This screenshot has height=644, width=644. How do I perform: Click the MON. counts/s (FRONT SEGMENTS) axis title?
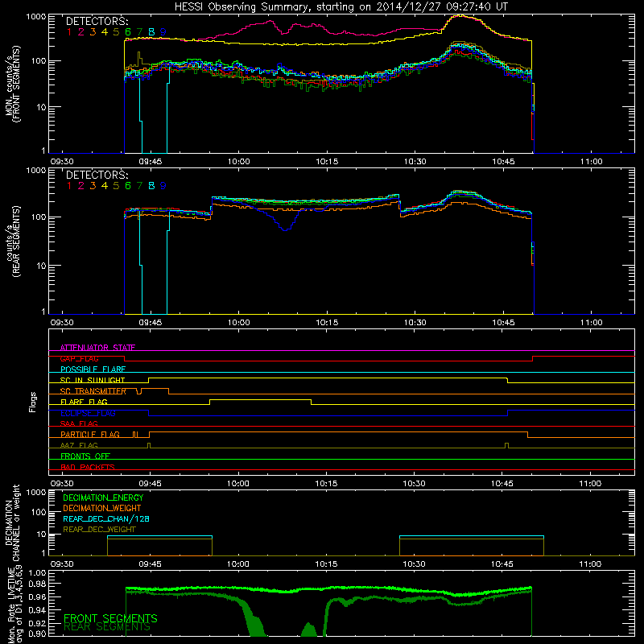click(12, 84)
